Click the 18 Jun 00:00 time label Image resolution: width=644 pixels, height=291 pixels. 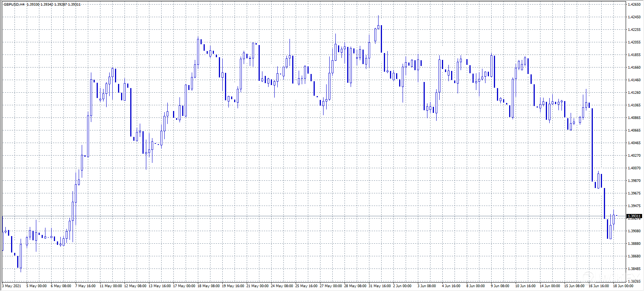[623, 286]
